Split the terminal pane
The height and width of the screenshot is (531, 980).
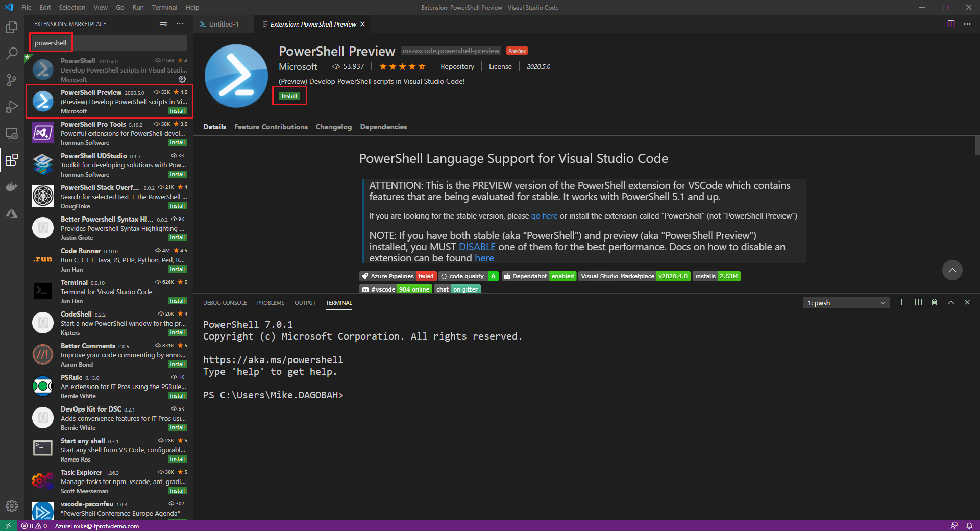[x=918, y=302]
